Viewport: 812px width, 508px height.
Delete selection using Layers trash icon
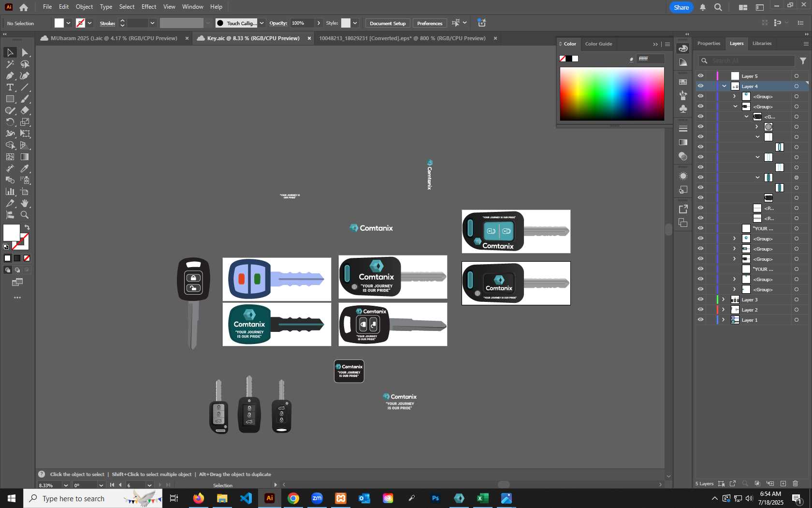(796, 483)
